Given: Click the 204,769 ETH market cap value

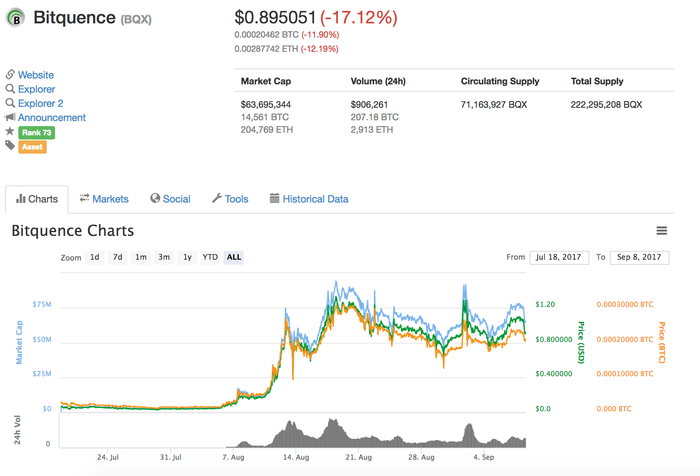Looking at the screenshot, I should (267, 129).
